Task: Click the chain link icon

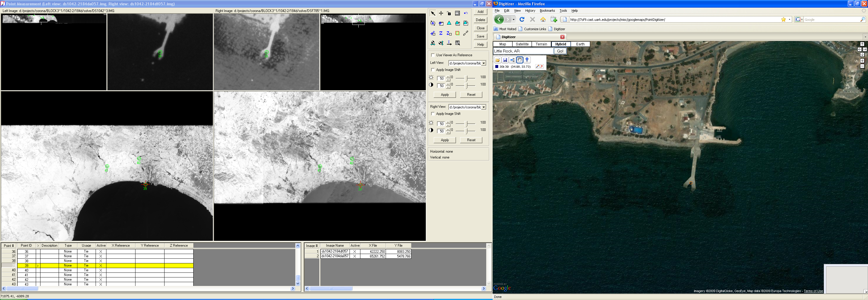Action: [466, 33]
